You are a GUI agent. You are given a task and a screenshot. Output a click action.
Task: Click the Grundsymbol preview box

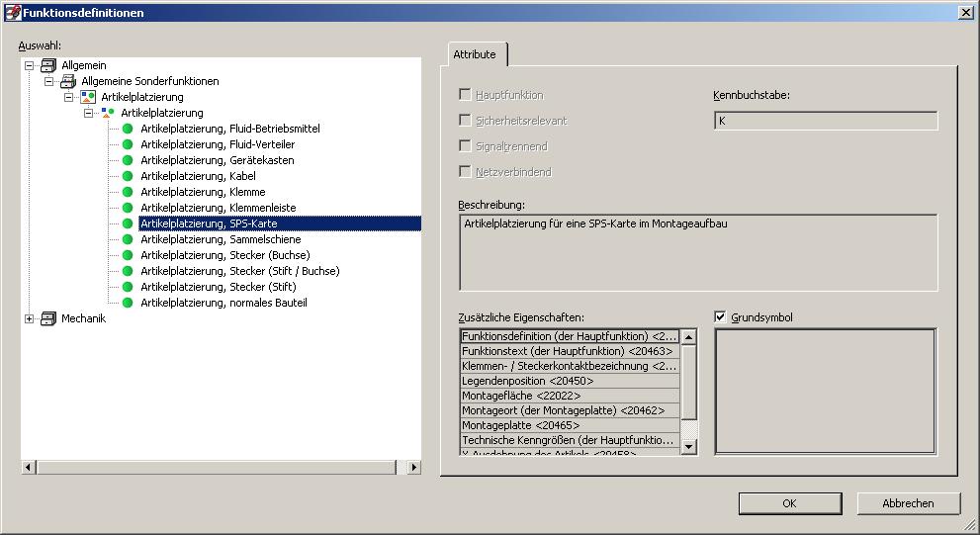826,392
